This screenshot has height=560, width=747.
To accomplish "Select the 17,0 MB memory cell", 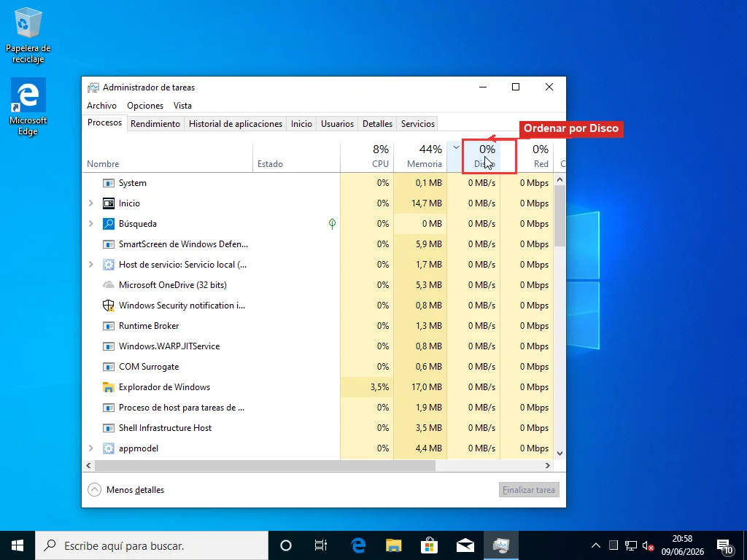I will coord(421,387).
